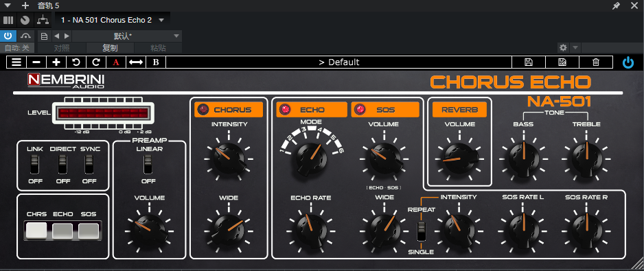Image resolution: width=644 pixels, height=271 pixels.
Task: Click the LEVEL meter display
Action: (103, 113)
